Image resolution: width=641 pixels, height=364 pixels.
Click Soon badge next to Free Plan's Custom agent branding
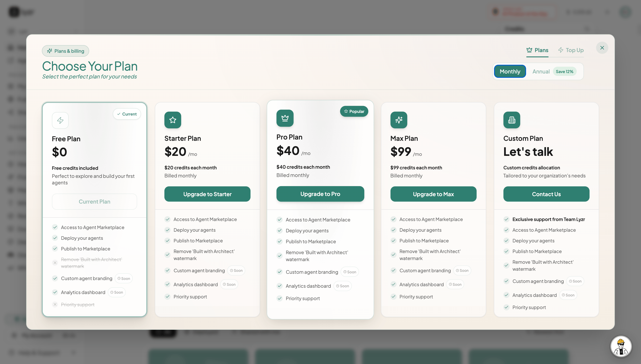(x=124, y=279)
